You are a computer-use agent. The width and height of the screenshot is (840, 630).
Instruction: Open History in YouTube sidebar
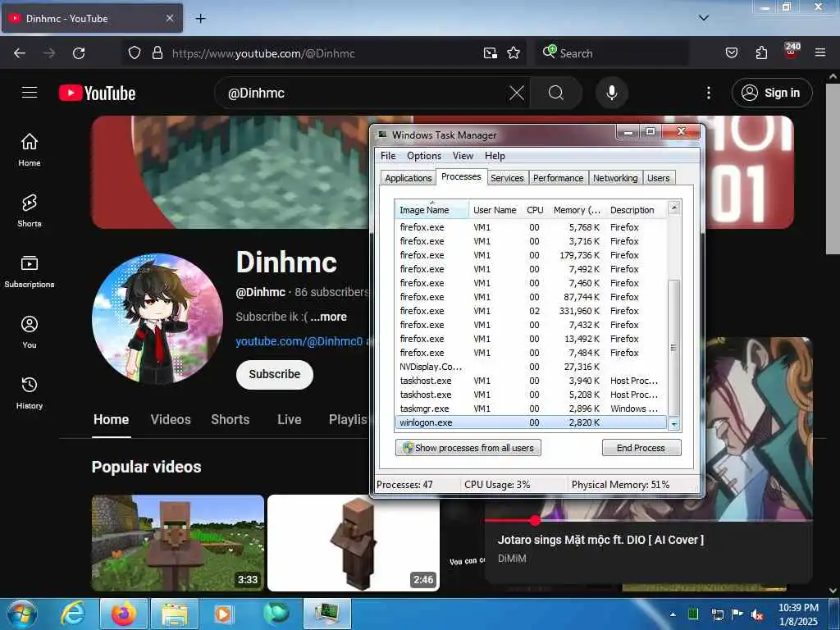(x=30, y=393)
